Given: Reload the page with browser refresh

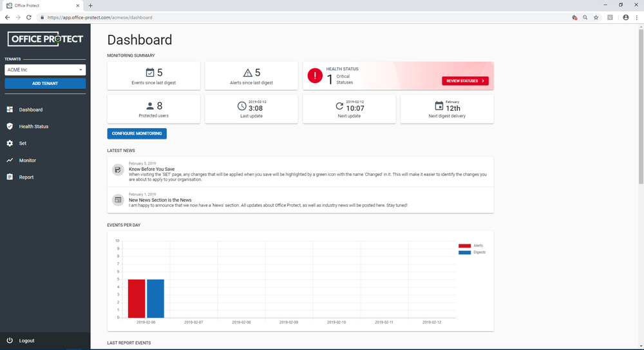Looking at the screenshot, I should click(x=29, y=17).
